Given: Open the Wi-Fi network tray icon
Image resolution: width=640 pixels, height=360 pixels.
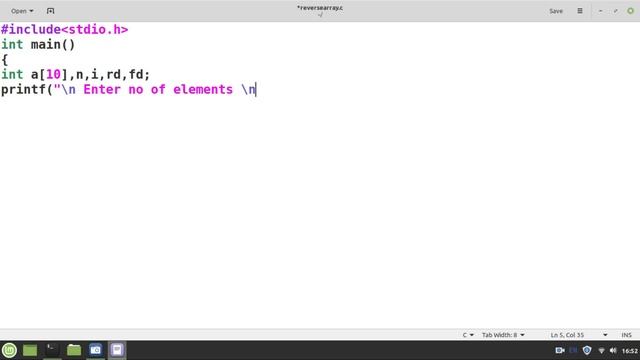Looking at the screenshot, I should (x=601, y=351).
